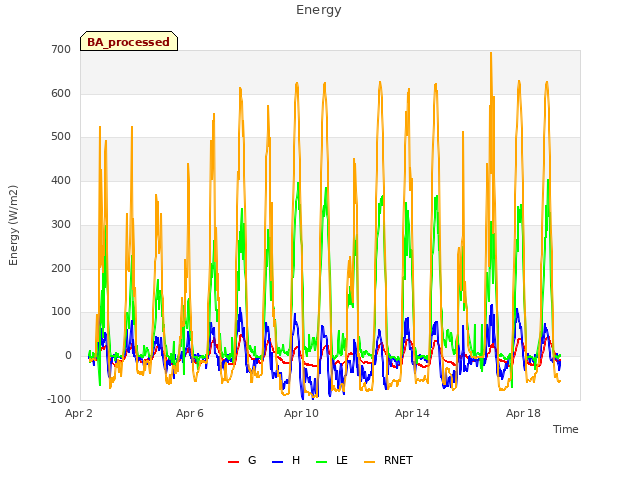Image resolution: width=640 pixels, height=480 pixels.
Task: Select the green LE legend swatch
Action: coord(322,462)
